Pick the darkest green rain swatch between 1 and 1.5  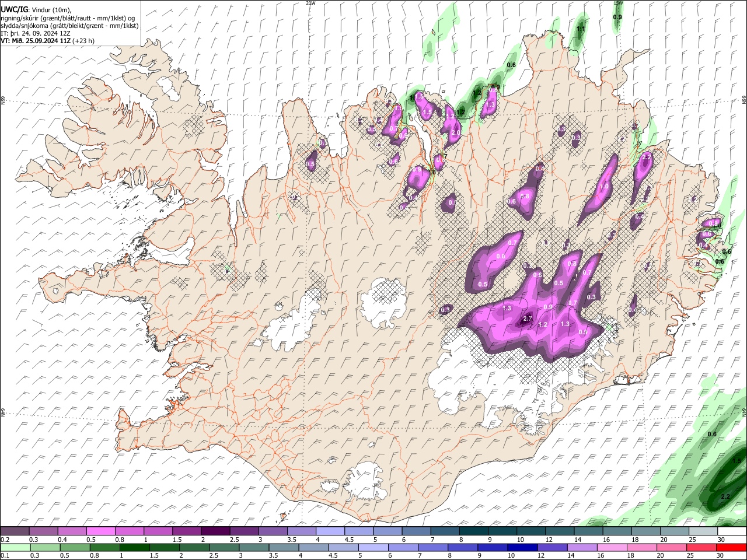(x=134, y=547)
